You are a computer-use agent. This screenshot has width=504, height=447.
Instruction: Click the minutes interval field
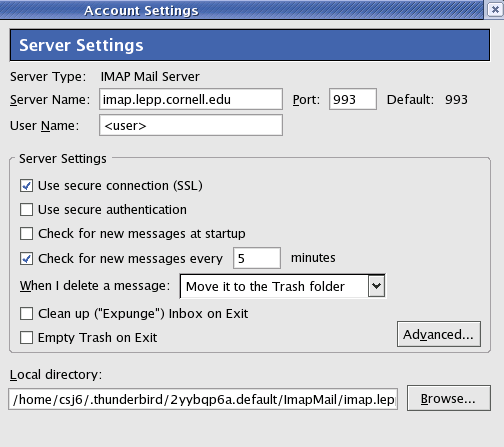(x=257, y=258)
